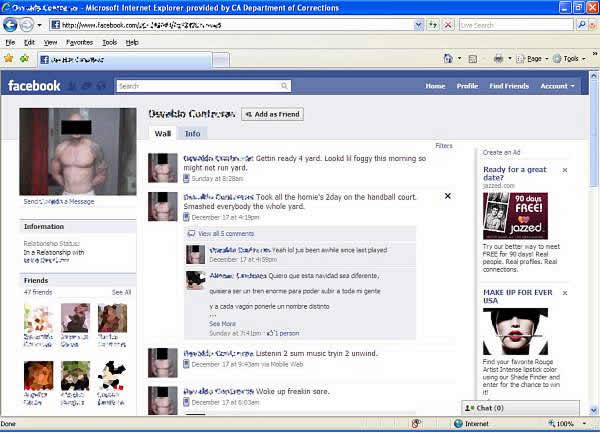This screenshot has width=600, height=433.
Task: Click the Live Search magnifier icon
Action: tap(581, 25)
